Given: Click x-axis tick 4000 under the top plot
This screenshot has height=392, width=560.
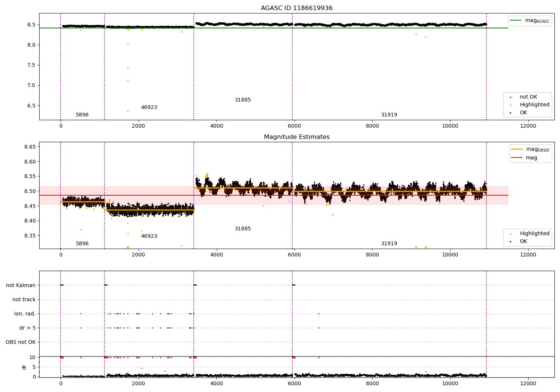Looking at the screenshot, I should tap(217, 126).
